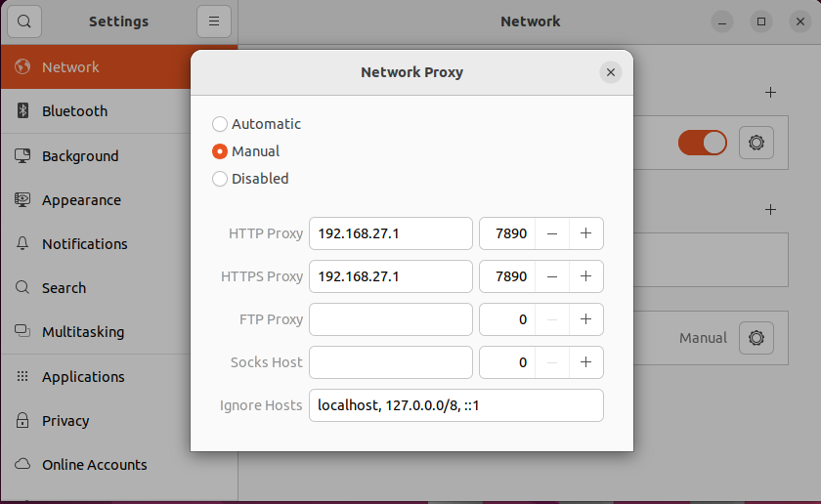Toggle the orange network switch
821x504 pixels.
703,143
